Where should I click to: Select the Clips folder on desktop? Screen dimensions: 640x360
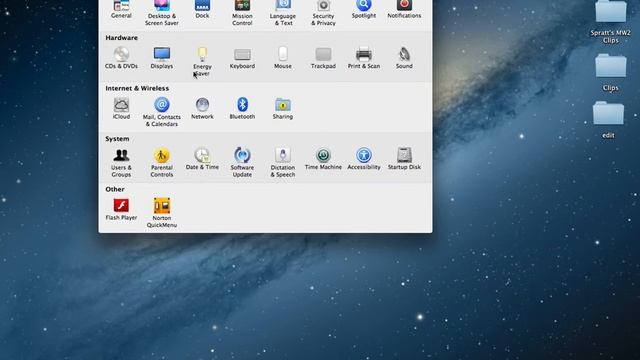click(x=611, y=73)
